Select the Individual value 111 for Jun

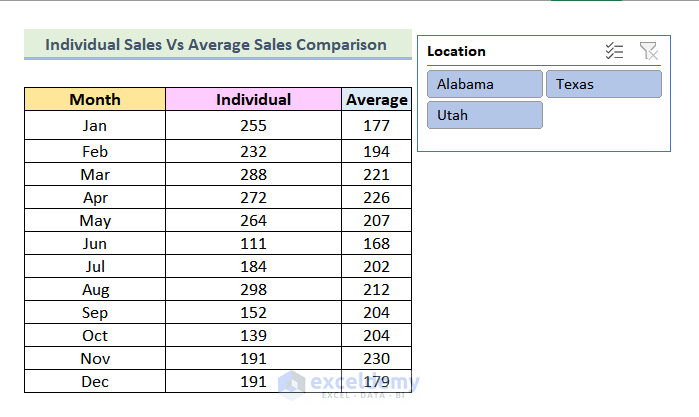[x=253, y=244]
